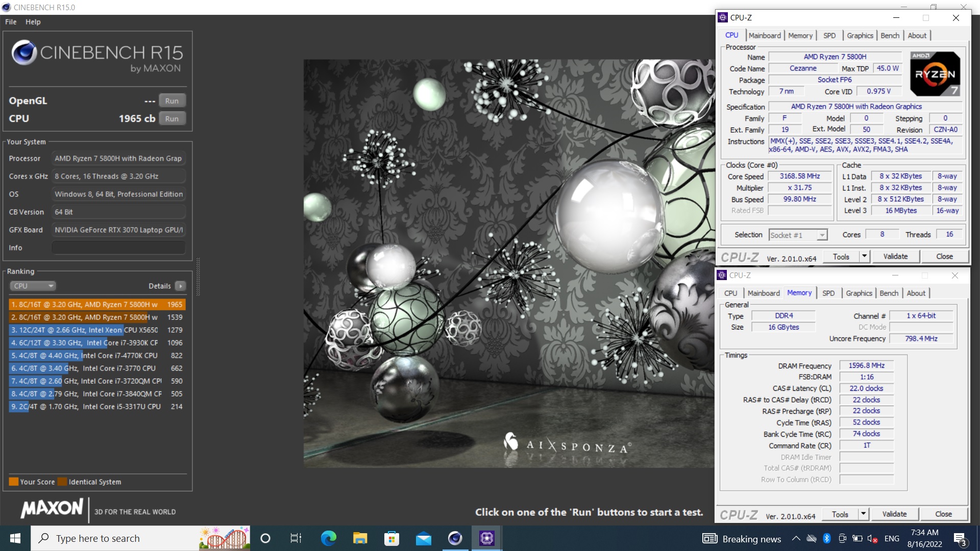Click CPU-Z title icon of top window
This screenshot has height=551, width=980.
pyautogui.click(x=723, y=17)
